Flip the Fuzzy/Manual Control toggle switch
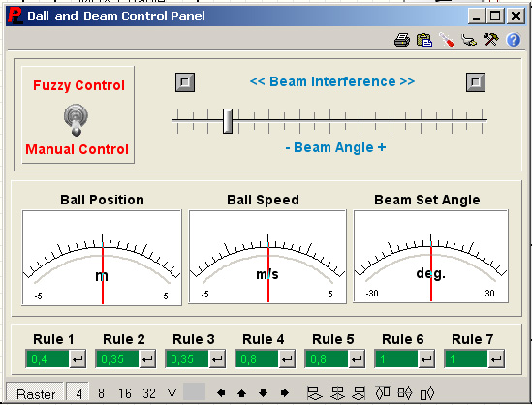532x405 pixels. click(76, 119)
